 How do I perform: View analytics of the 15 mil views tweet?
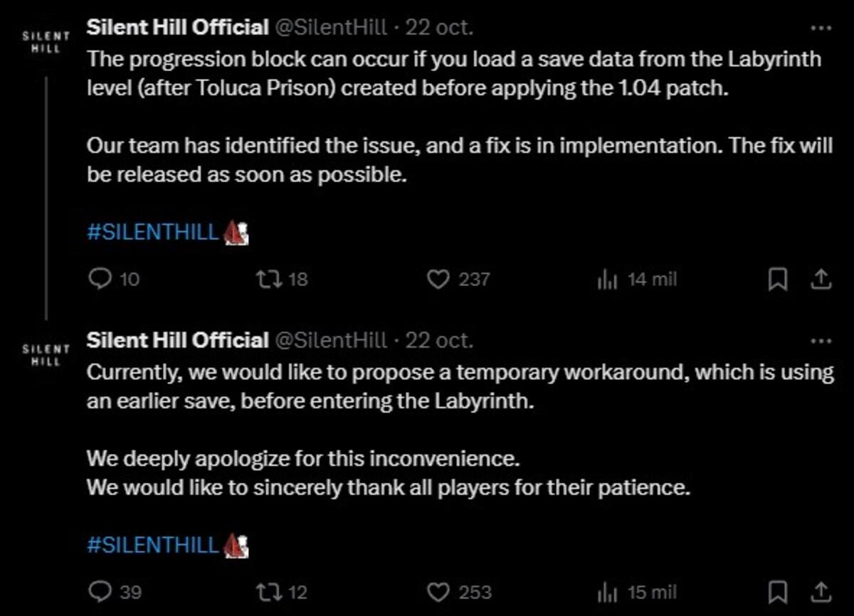click(636, 591)
